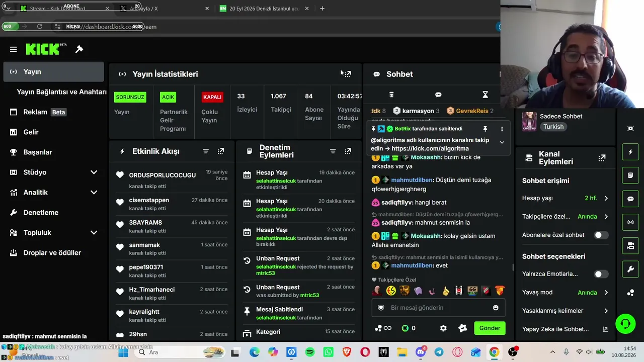The height and width of the screenshot is (362, 644).
Task: Click the pin icon beside the Kick logo
Action: click(x=79, y=49)
